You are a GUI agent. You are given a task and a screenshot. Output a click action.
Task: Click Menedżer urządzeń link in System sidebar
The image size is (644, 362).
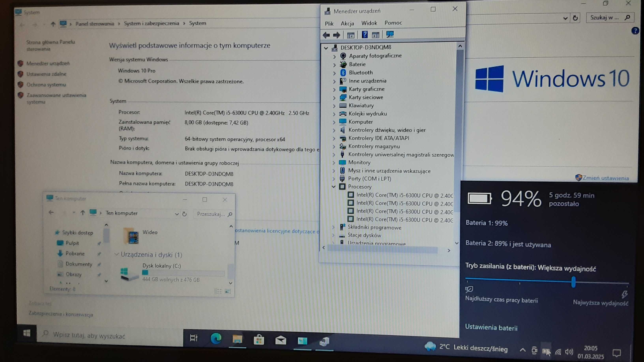pos(48,63)
